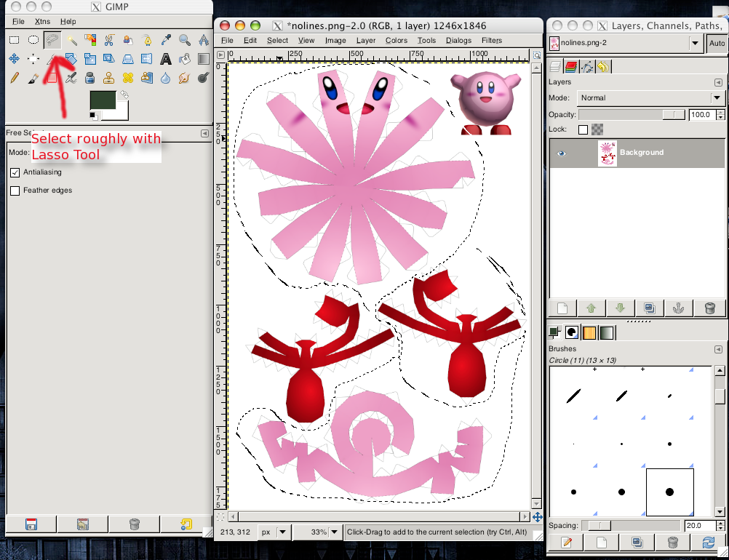
Task: Click layer opacity spinner arrows
Action: pos(720,114)
